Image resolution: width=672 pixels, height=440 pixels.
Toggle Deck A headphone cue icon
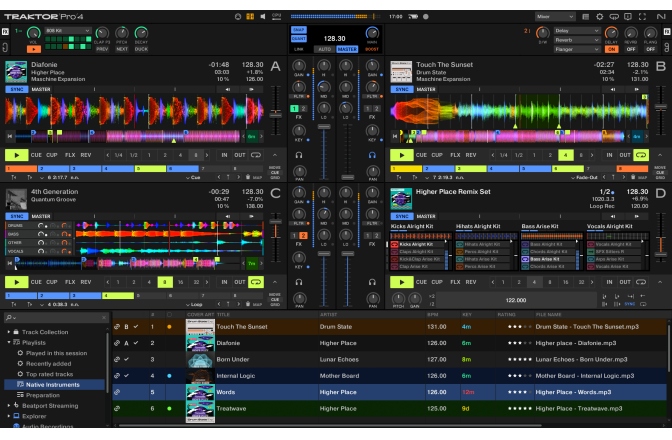(299, 155)
